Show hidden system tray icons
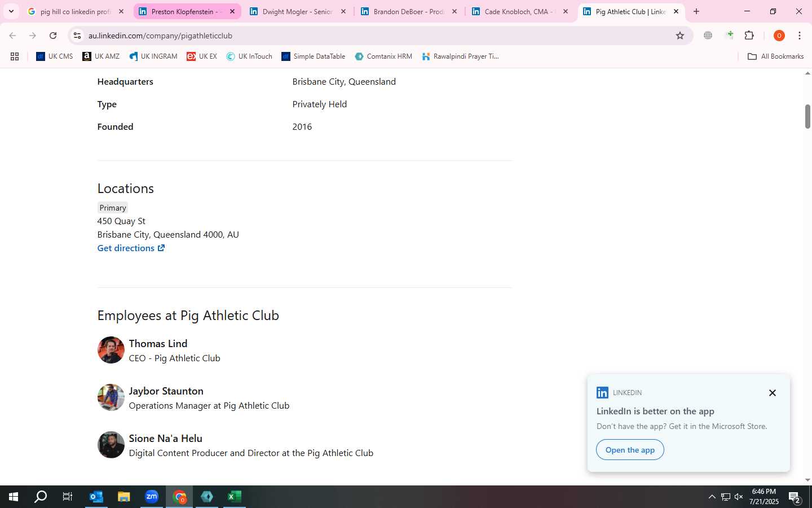Image resolution: width=812 pixels, height=508 pixels. point(712,497)
